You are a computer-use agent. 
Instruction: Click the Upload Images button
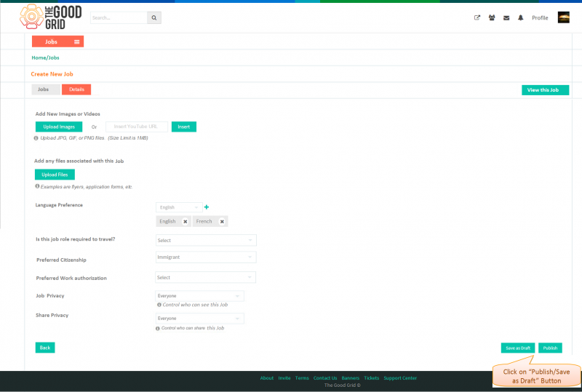click(59, 127)
